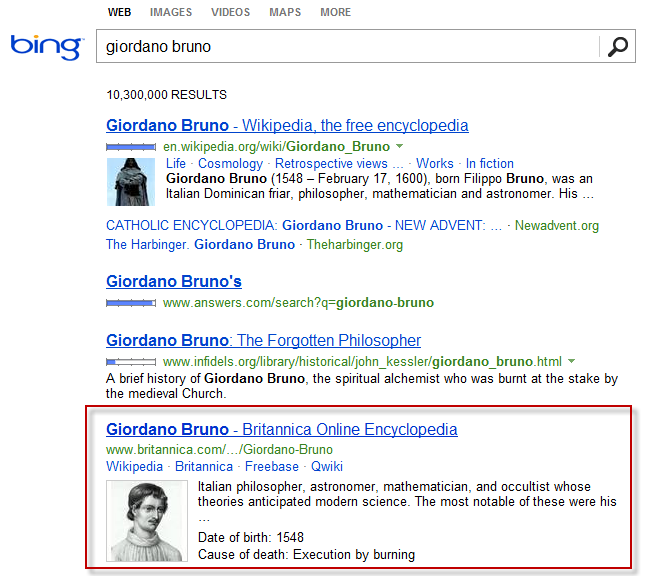Select the Wikipedia source link under Britannica
The width and height of the screenshot is (646, 576).
134,466
